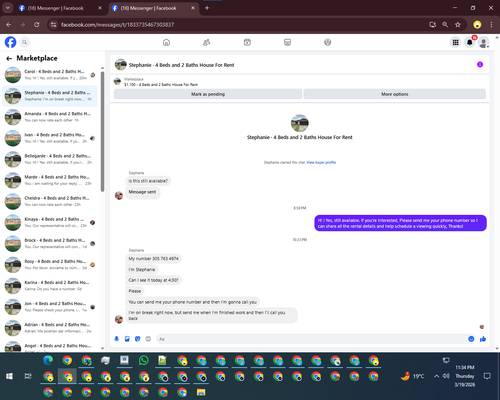Open the Chrome three-dot menu
The height and width of the screenshot is (400, 500).
pyautogui.click(x=491, y=25)
